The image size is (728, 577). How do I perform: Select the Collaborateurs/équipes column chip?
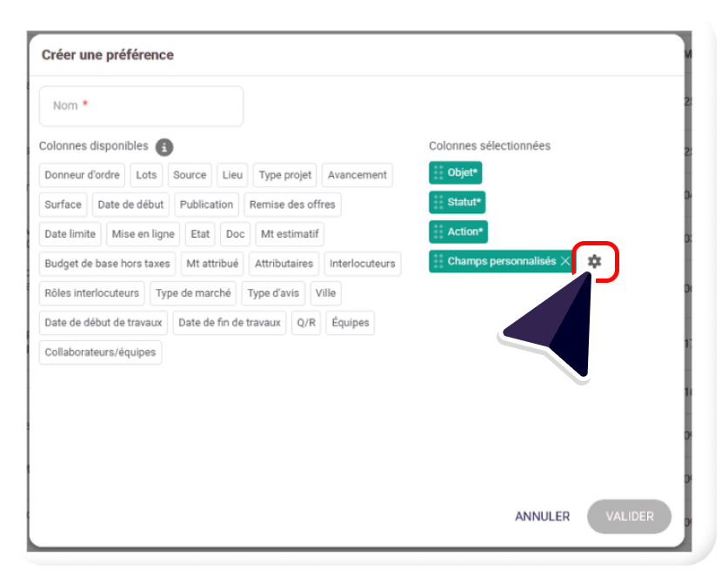click(100, 352)
